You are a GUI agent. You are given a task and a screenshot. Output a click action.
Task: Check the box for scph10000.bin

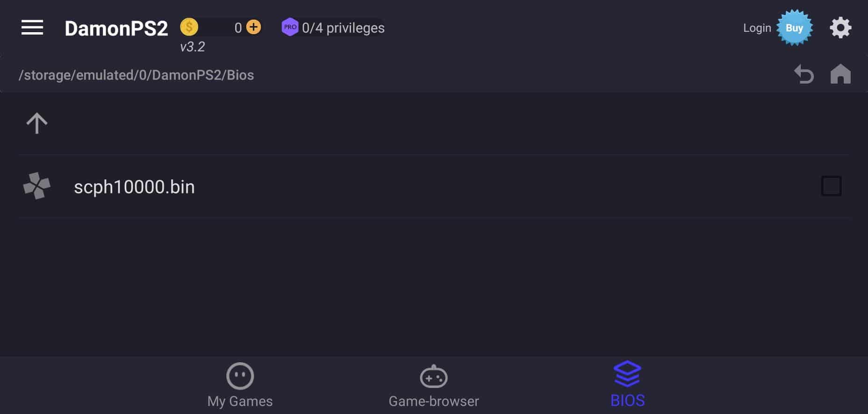831,186
